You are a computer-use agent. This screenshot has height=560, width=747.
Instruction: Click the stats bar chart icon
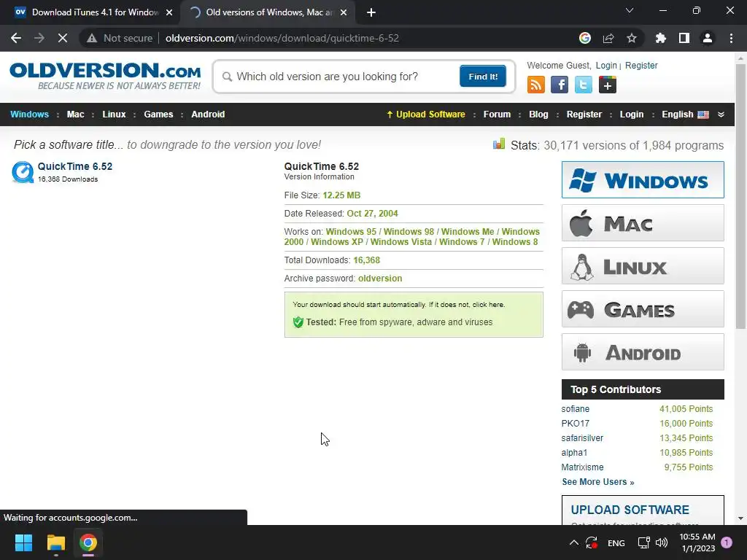[499, 144]
